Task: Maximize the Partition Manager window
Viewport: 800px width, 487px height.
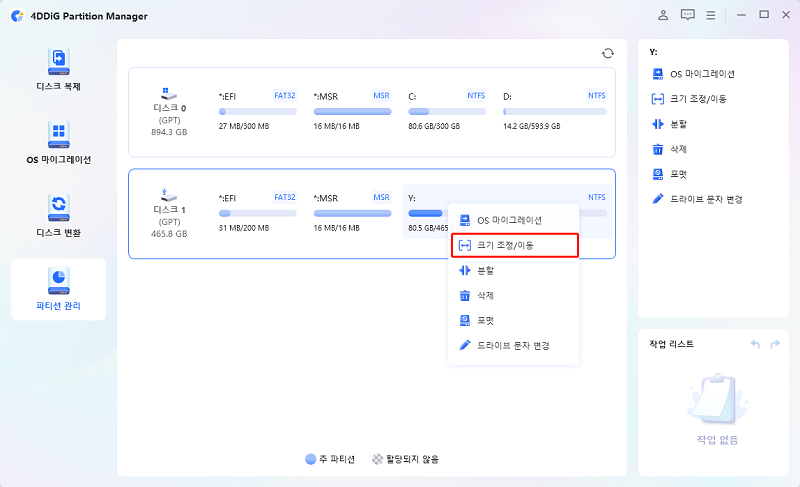Action: tap(764, 15)
